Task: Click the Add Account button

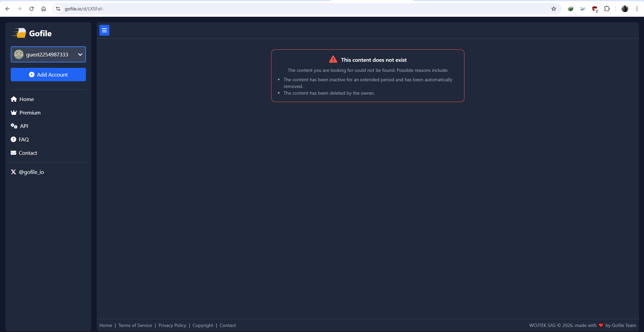Action: 48,75
